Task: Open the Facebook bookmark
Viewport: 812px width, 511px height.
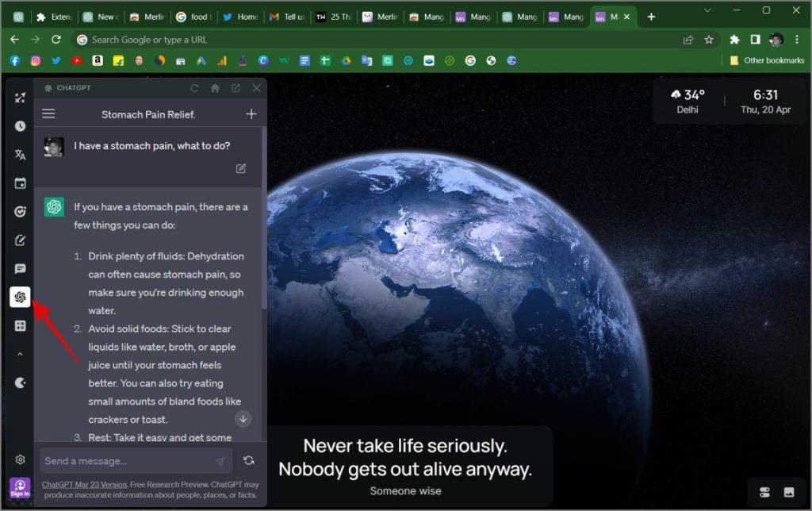Action: [x=15, y=60]
